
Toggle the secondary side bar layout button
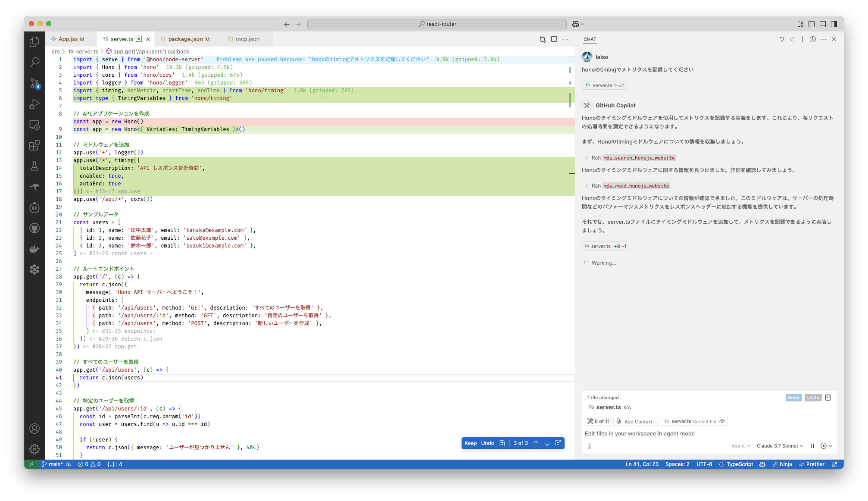coord(834,24)
